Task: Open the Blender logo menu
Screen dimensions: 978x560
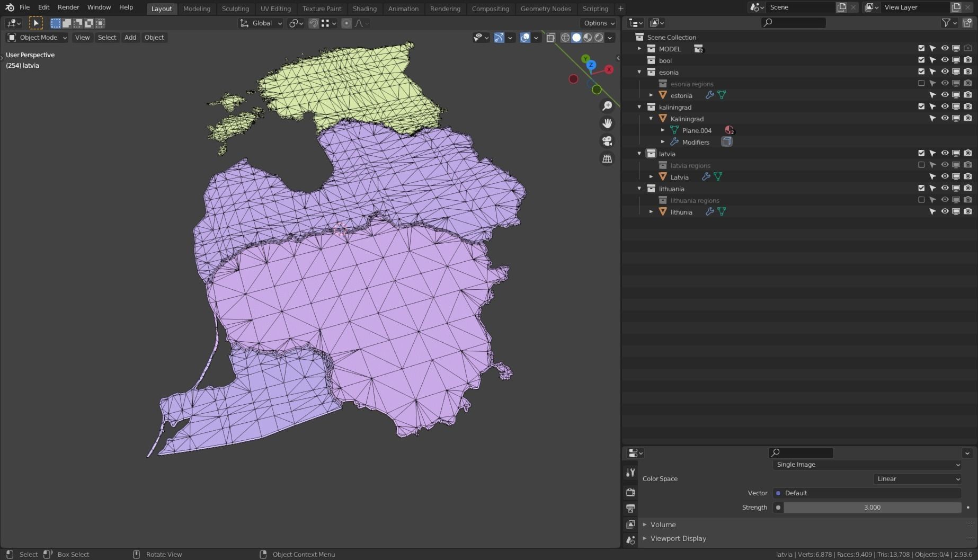Action: (x=10, y=7)
